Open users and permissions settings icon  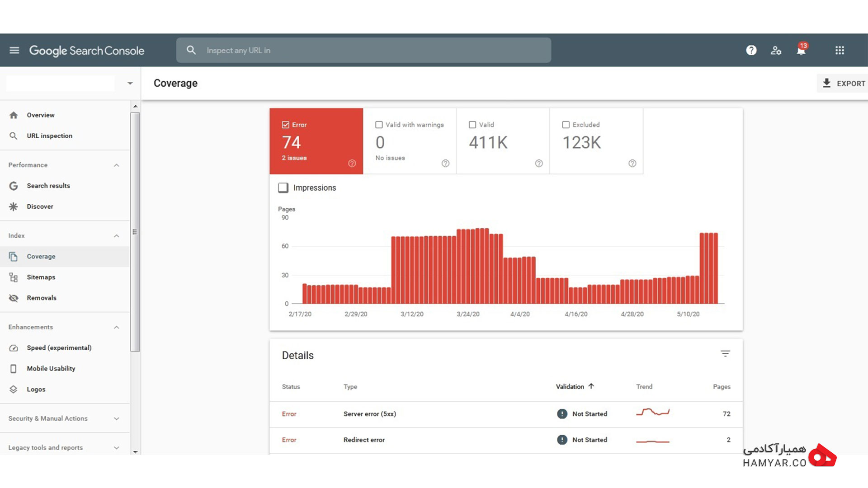point(776,50)
